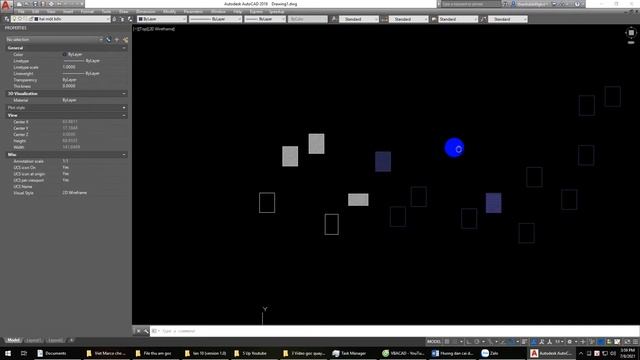This screenshot has width=640, height=360.
Task: Click the multileader style icon
Action: (x=484, y=19)
